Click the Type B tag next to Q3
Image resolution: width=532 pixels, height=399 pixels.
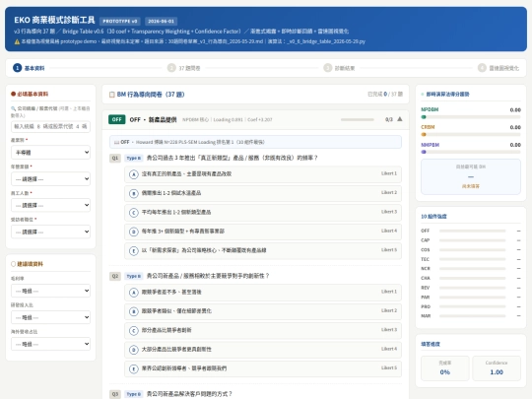(x=134, y=394)
